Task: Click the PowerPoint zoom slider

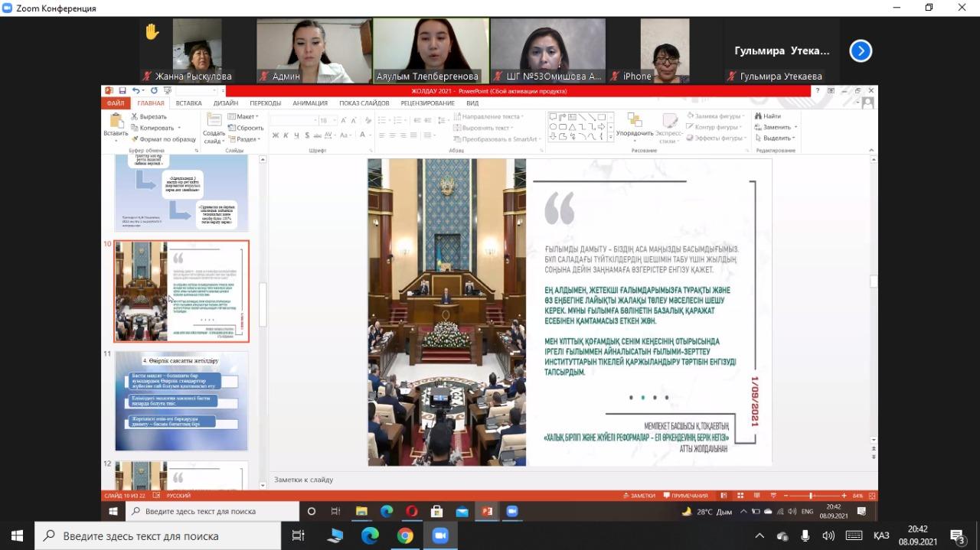Action: pos(811,496)
